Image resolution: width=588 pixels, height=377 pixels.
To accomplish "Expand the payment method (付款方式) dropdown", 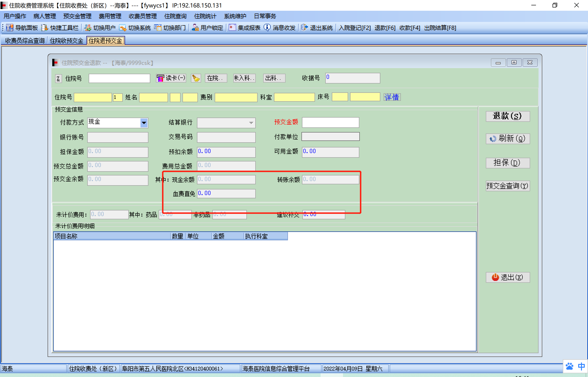I will [144, 123].
